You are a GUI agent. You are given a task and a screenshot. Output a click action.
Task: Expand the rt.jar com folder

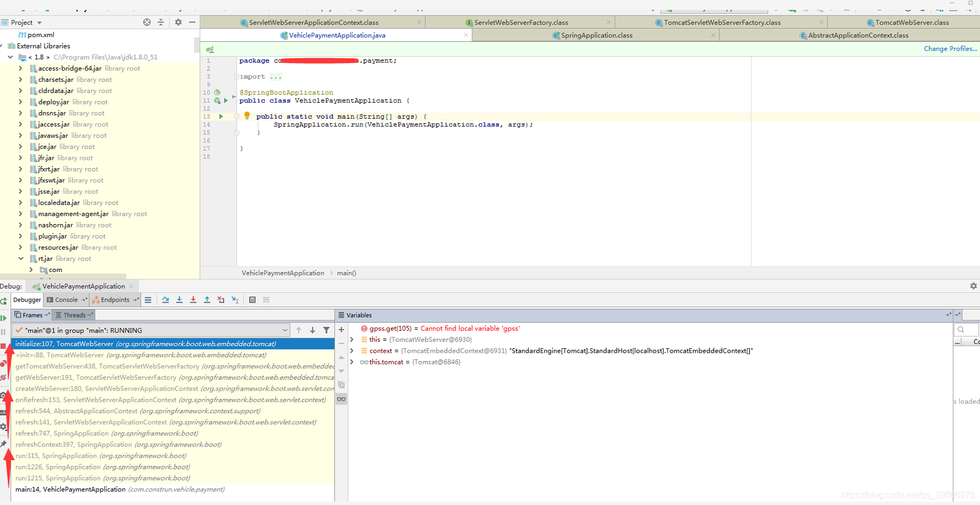coord(31,270)
